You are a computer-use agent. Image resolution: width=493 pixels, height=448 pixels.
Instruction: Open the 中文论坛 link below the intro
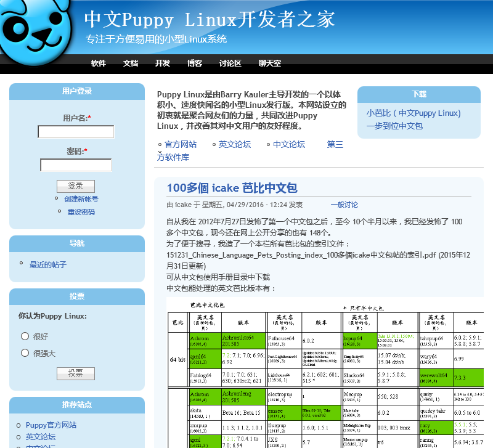(x=289, y=144)
